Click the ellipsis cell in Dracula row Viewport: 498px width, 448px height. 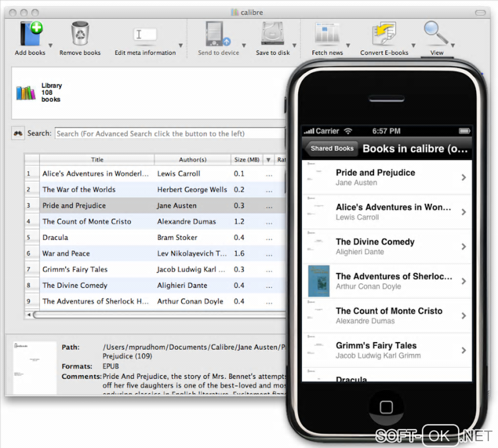click(x=269, y=238)
